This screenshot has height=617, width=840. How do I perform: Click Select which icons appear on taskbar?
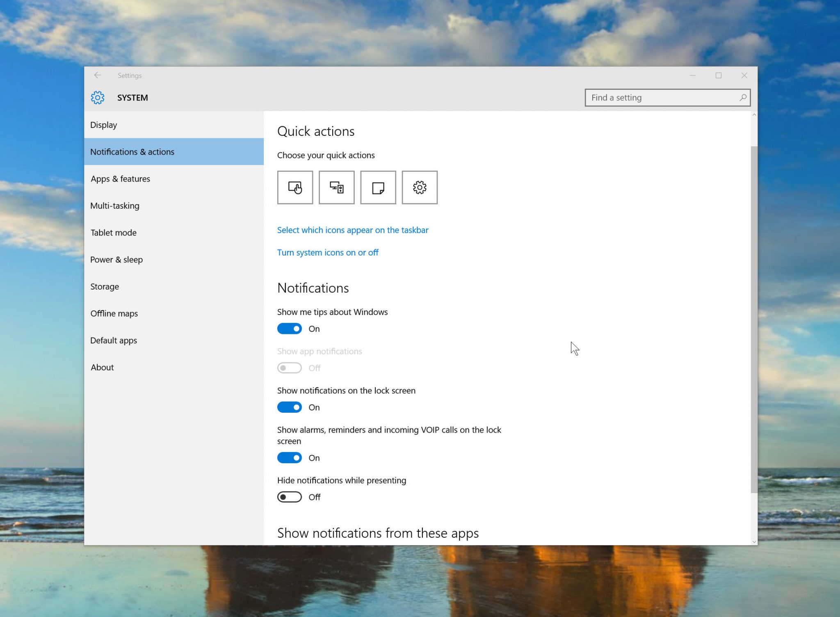point(354,230)
